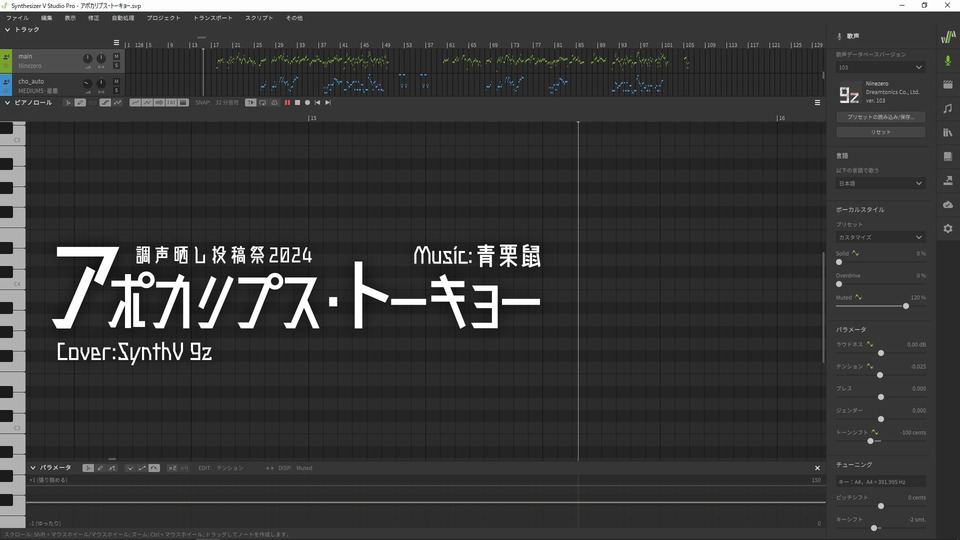Open the ファイル menu
The image size is (960, 540).
coord(17,18)
